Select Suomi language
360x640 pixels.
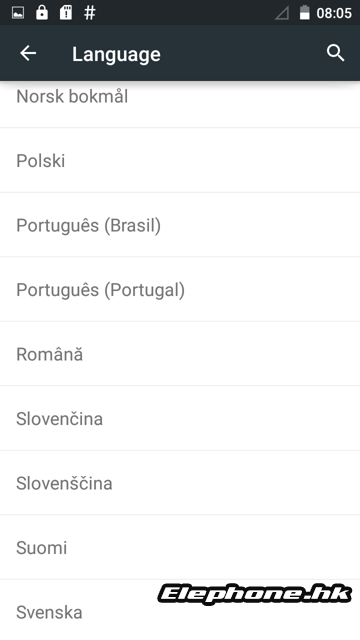point(180,547)
